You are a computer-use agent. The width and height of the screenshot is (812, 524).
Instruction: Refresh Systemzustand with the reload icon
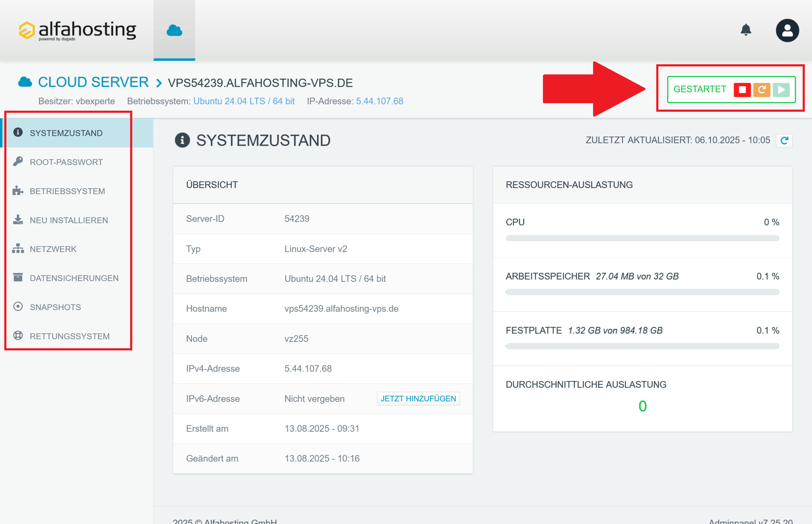[x=784, y=141]
